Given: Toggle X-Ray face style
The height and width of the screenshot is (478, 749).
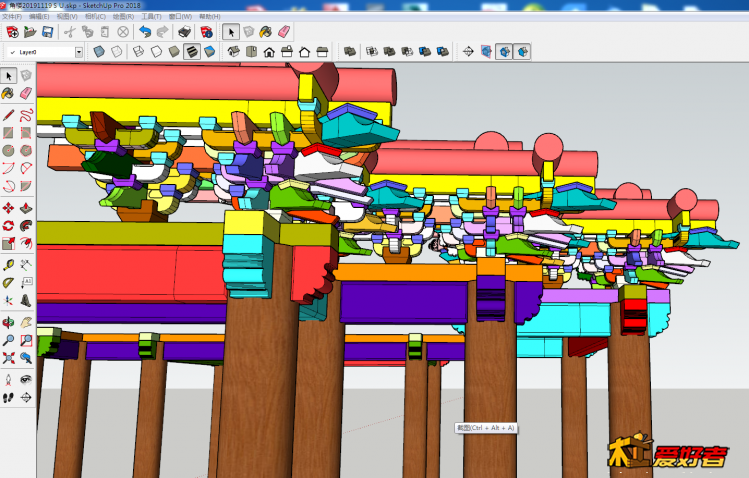Looking at the screenshot, I should [x=99, y=52].
